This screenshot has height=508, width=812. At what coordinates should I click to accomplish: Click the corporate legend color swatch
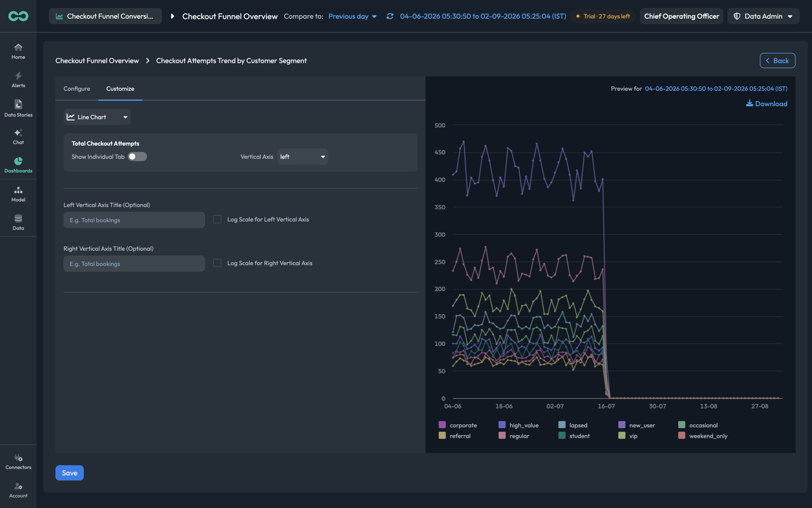tap(442, 425)
